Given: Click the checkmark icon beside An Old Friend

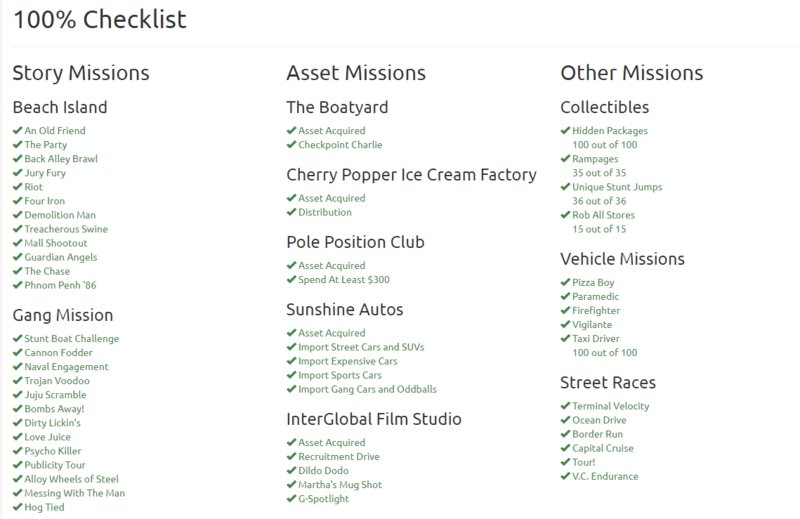Looking at the screenshot, I should tap(18, 131).
